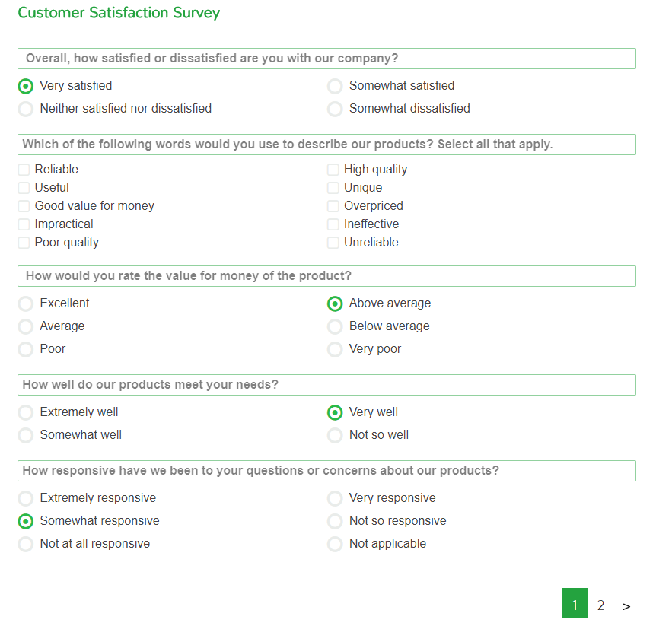The image size is (672, 626).
Task: Mark the Unreliable checkbox
Action: coord(333,243)
